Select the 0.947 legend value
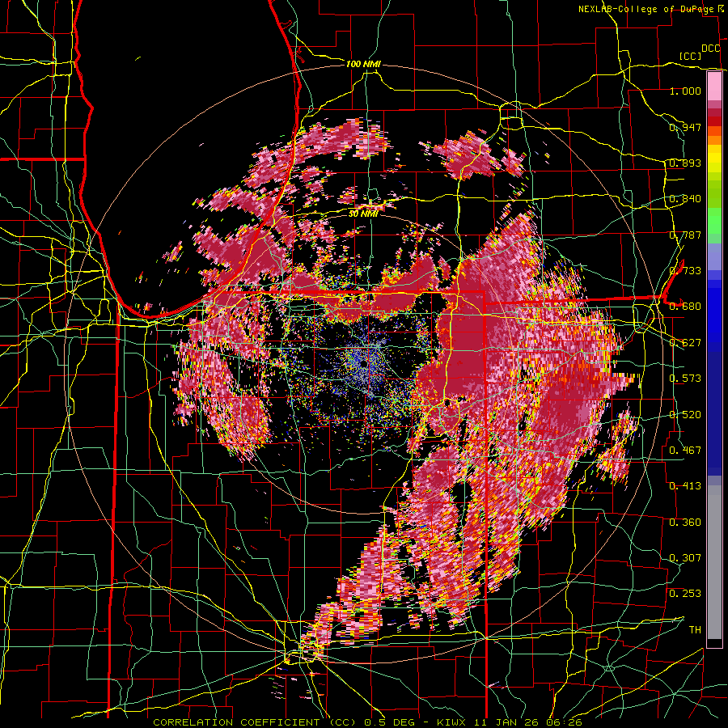This screenshot has height=728, width=728. coord(685,127)
